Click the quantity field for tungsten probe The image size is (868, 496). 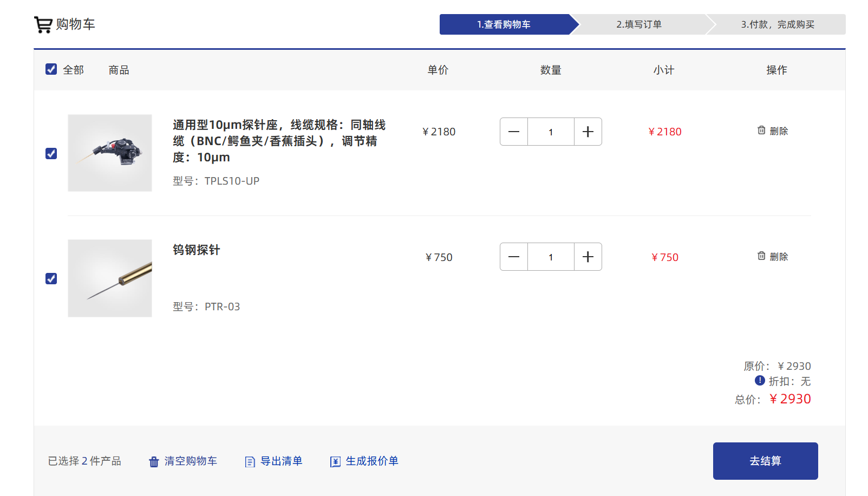(x=551, y=257)
